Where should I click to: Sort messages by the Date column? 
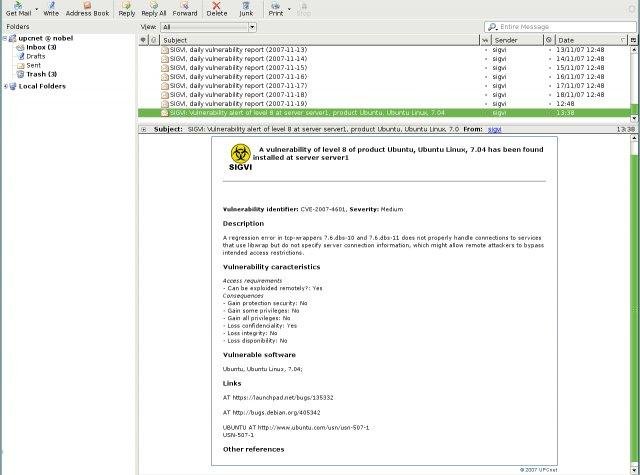point(591,40)
